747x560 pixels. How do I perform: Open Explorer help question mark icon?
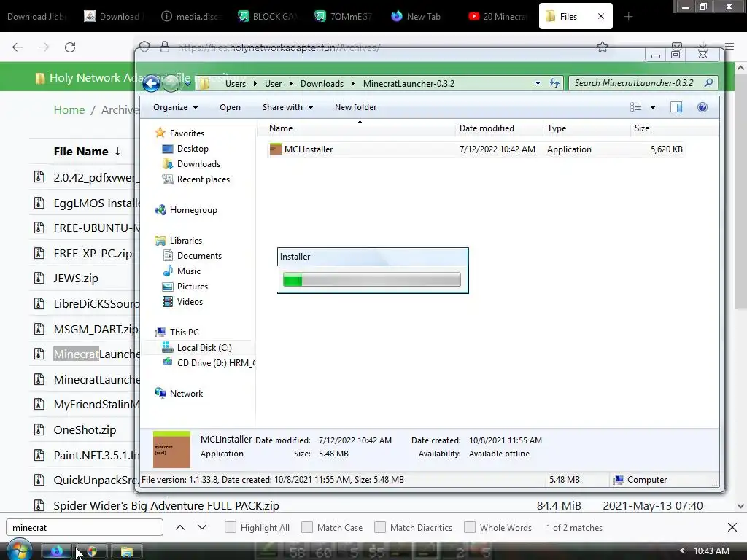point(703,107)
